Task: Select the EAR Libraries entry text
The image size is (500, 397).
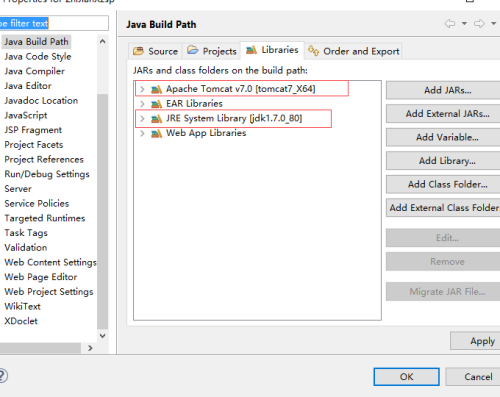Action: point(194,104)
